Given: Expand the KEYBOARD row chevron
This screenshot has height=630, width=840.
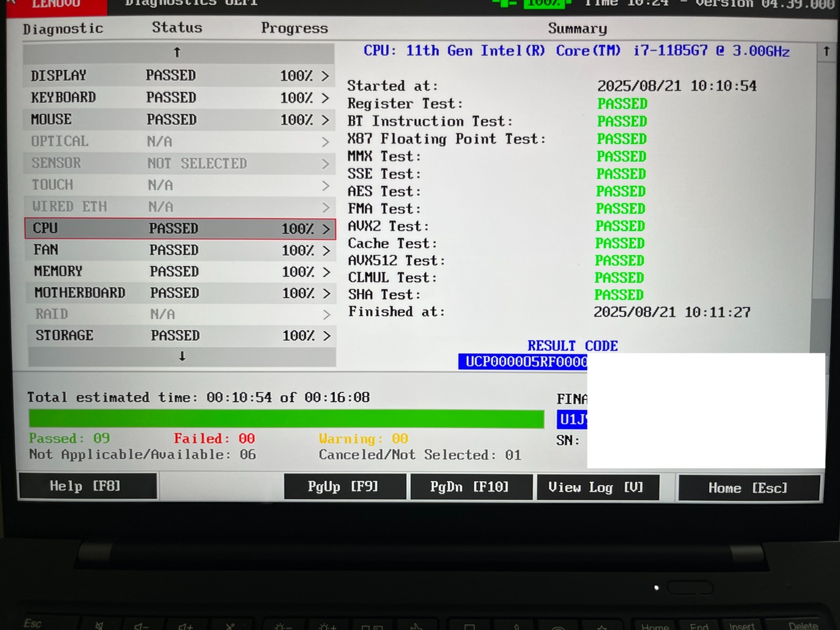Looking at the screenshot, I should pos(325,98).
